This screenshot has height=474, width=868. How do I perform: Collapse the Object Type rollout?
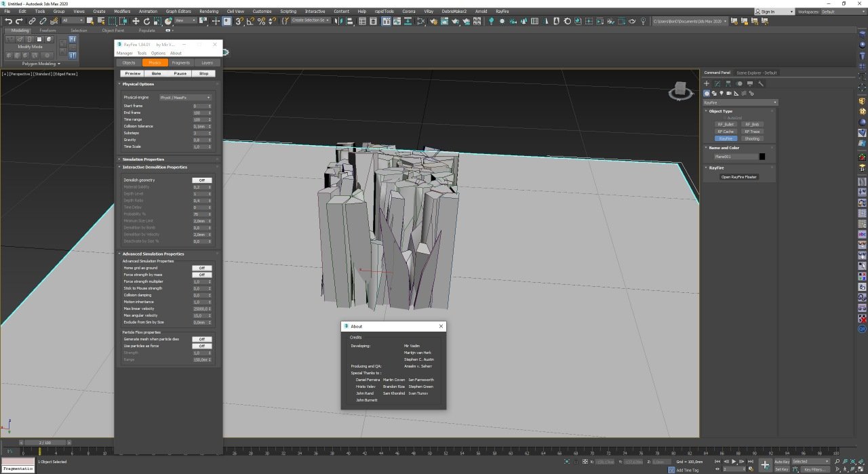coord(721,111)
